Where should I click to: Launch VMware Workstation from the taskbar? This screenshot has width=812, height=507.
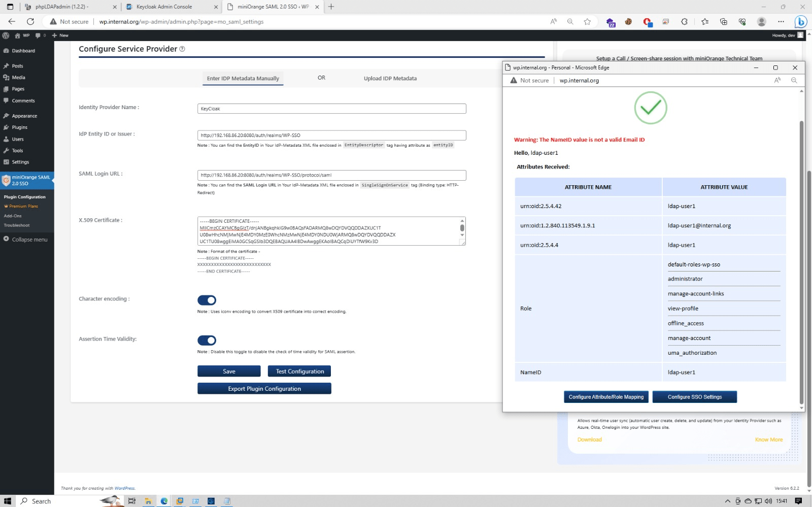point(179,501)
